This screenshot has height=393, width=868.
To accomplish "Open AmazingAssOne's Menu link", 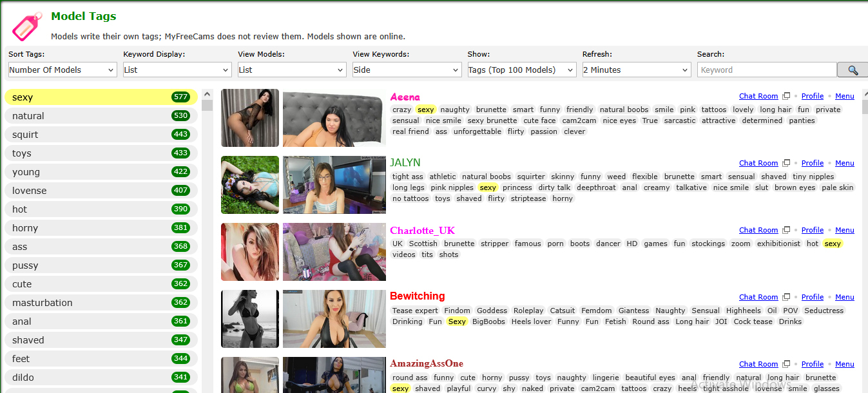I will (x=845, y=364).
